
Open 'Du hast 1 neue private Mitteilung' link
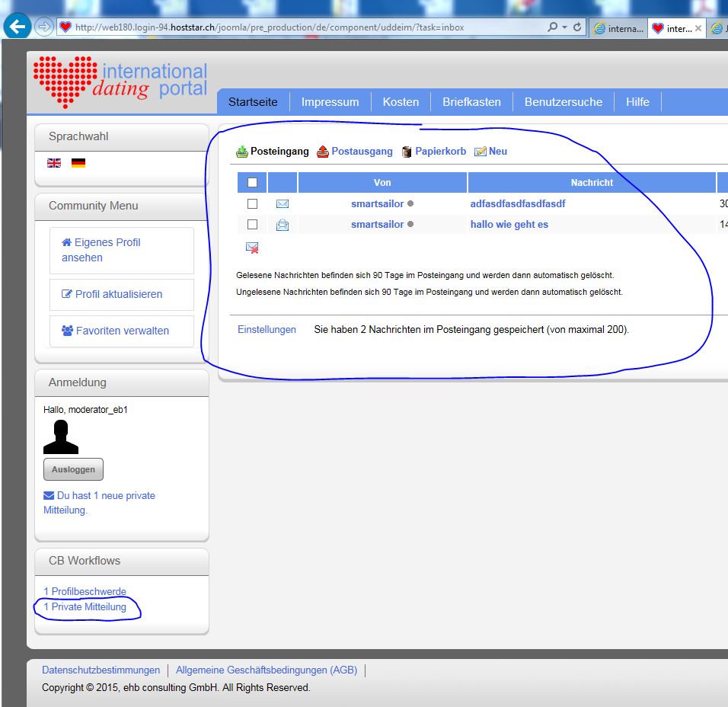[99, 503]
